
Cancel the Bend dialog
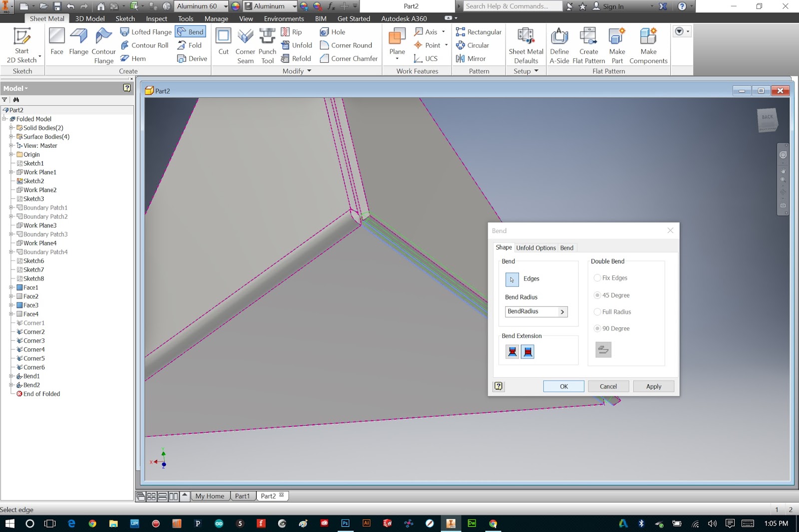[608, 386]
